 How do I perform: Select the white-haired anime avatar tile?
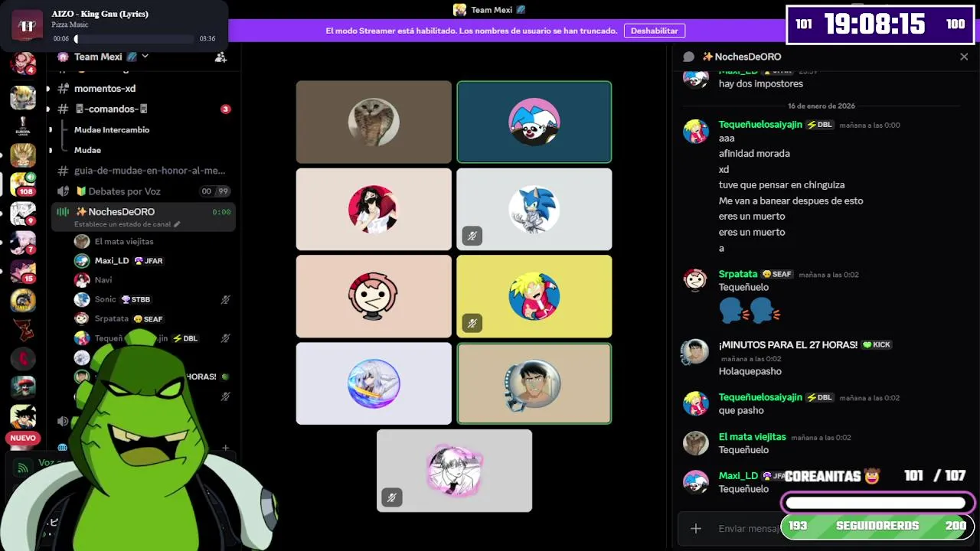pyautogui.click(x=374, y=383)
